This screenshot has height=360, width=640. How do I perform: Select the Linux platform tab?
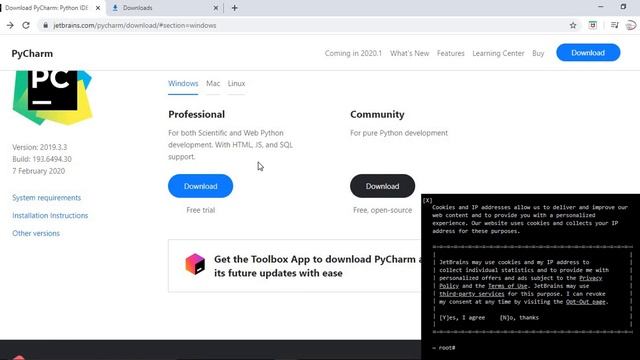(236, 83)
